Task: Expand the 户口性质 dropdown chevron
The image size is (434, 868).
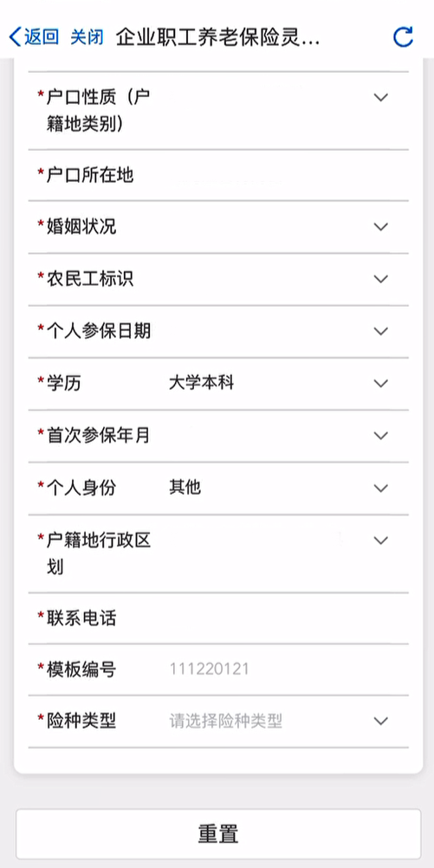Action: click(381, 97)
